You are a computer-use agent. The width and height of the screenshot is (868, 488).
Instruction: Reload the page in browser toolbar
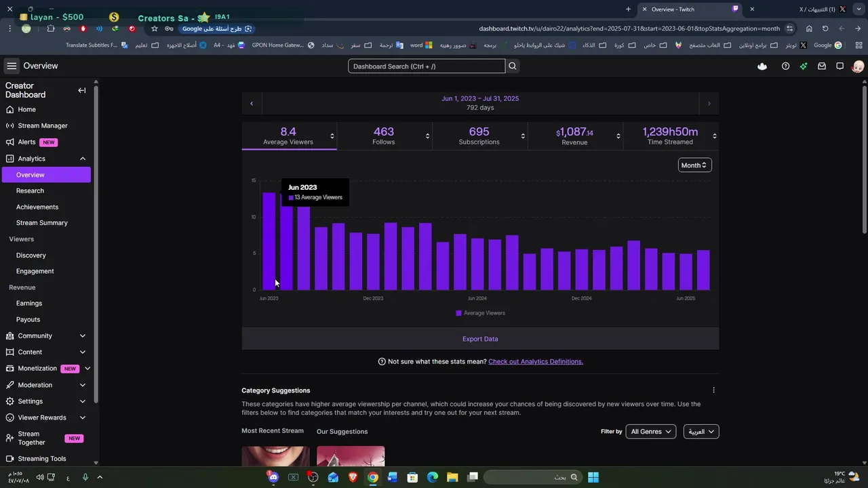click(x=825, y=28)
